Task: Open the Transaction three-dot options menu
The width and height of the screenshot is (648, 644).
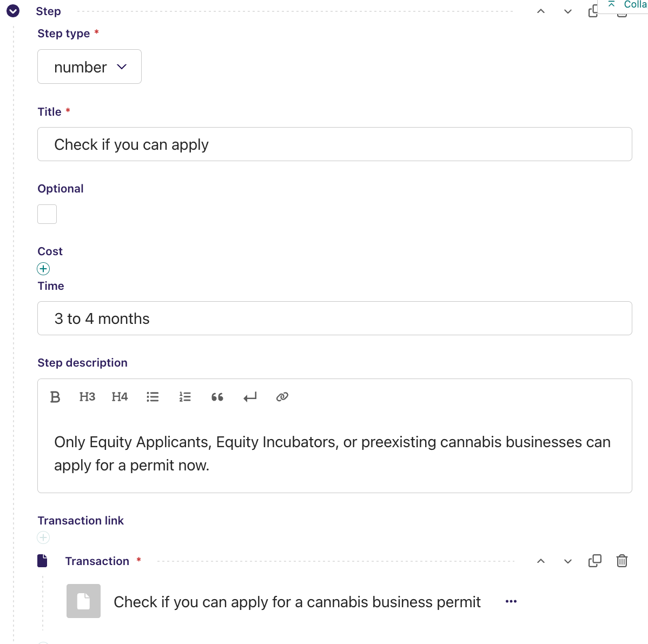Action: click(x=511, y=601)
